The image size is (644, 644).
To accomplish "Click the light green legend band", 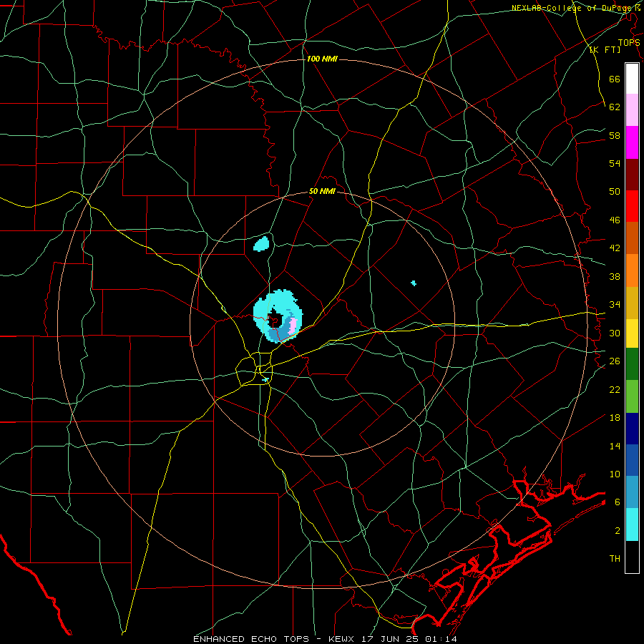I will [632, 396].
